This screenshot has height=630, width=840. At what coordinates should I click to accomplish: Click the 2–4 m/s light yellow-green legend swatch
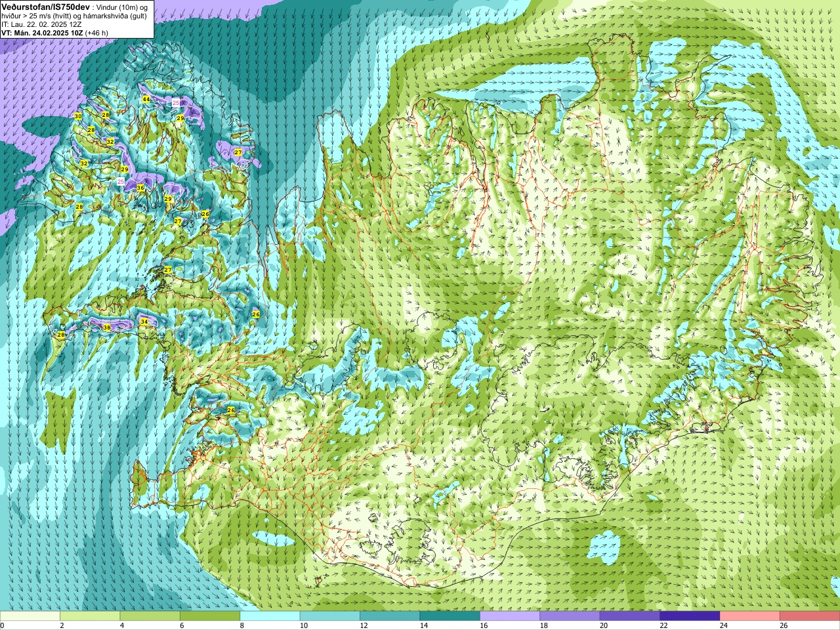(90, 616)
